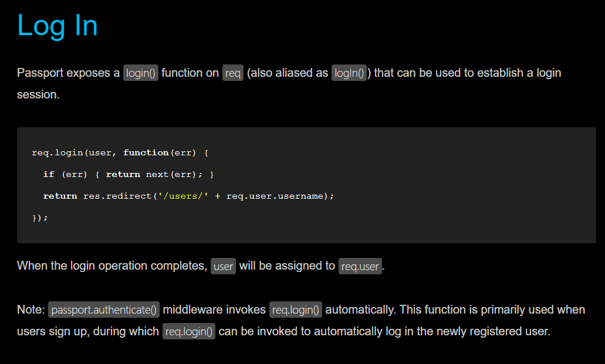Image resolution: width=605 pixels, height=364 pixels.
Task: Click the inline code 'login()' in first paragraph
Action: [x=141, y=73]
